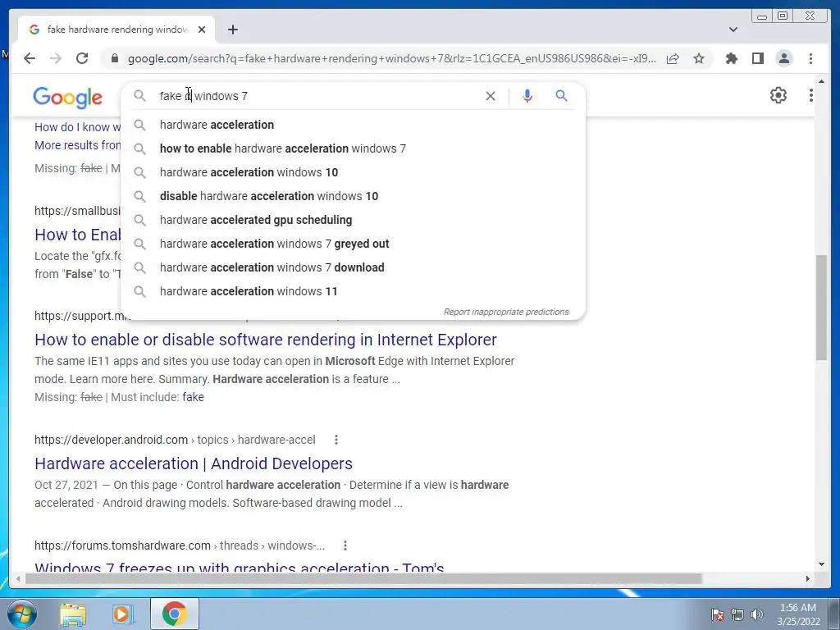
Task: Open the Chrome profile avatar
Action: pyautogui.click(x=783, y=58)
